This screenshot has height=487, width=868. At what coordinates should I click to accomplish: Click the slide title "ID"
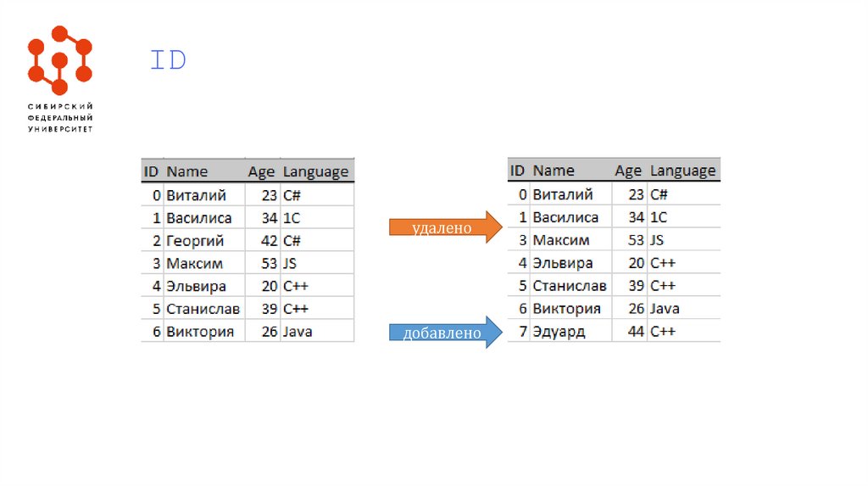click(x=168, y=61)
